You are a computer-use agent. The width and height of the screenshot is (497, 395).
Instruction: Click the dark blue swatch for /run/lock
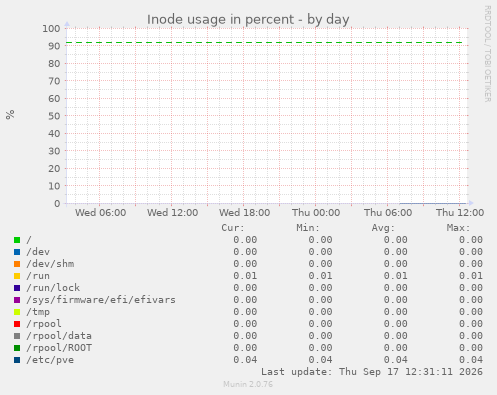point(17,288)
